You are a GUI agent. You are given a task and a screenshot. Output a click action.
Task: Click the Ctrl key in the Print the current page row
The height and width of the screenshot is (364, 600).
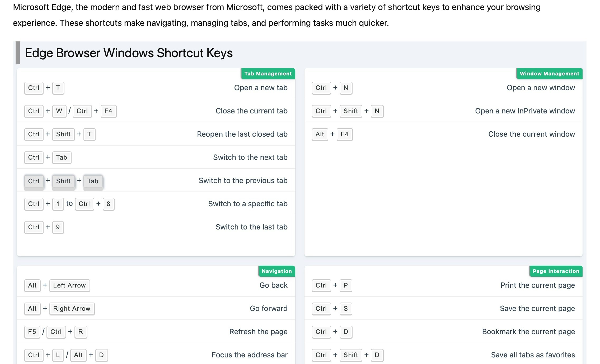(321, 285)
